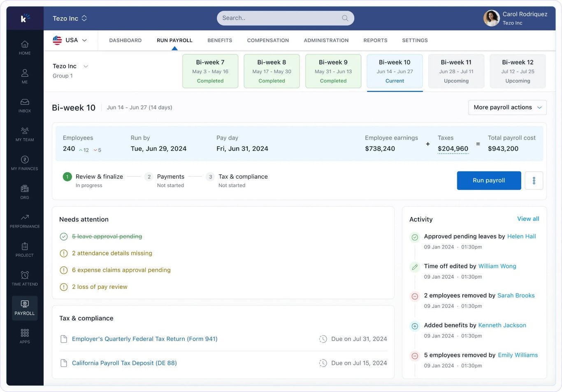Open the Apps panel
This screenshot has width=562, height=392.
point(24,335)
